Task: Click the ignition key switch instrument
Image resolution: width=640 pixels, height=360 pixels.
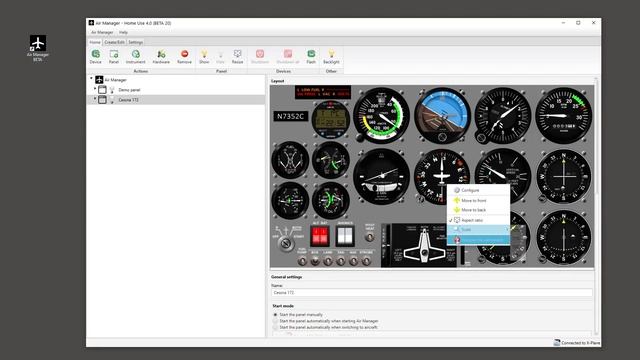Action: click(x=286, y=243)
